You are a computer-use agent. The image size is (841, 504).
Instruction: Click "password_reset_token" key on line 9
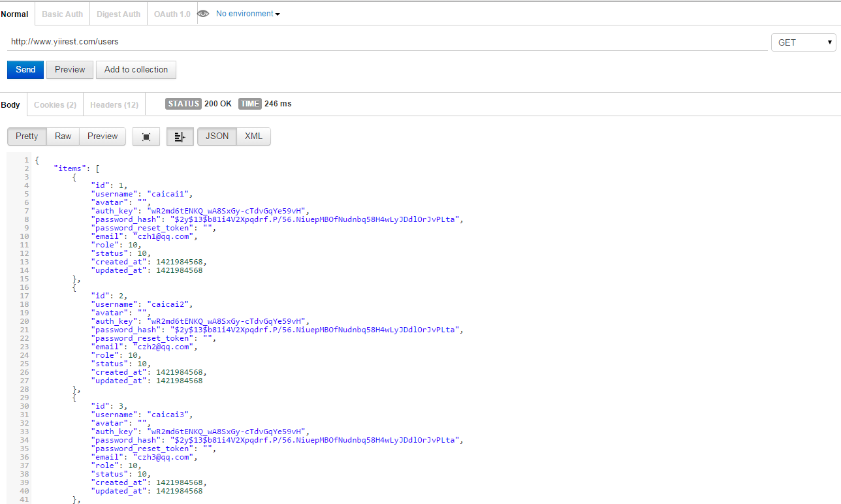click(142, 228)
